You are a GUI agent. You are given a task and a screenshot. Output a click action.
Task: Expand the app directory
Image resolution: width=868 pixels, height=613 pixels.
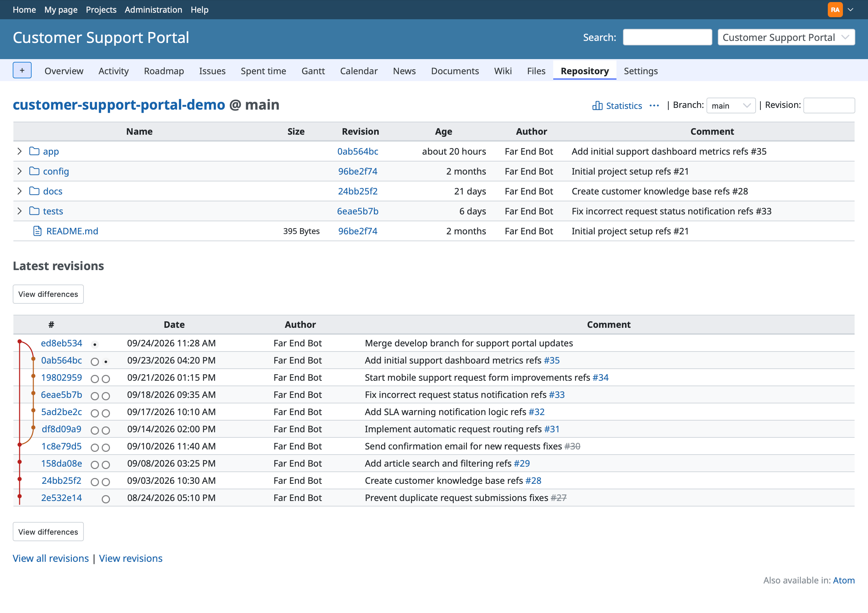[20, 151]
